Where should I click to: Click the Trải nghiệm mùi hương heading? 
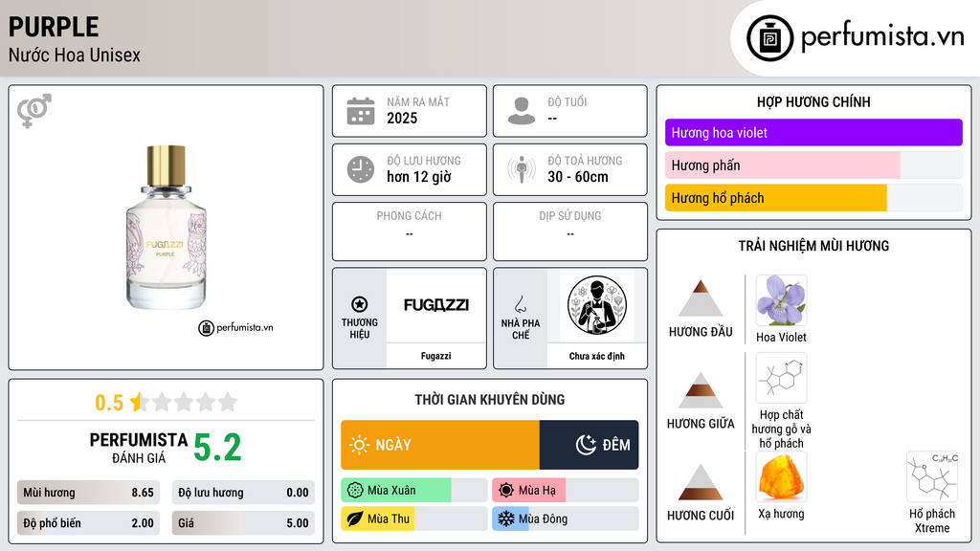(813, 246)
